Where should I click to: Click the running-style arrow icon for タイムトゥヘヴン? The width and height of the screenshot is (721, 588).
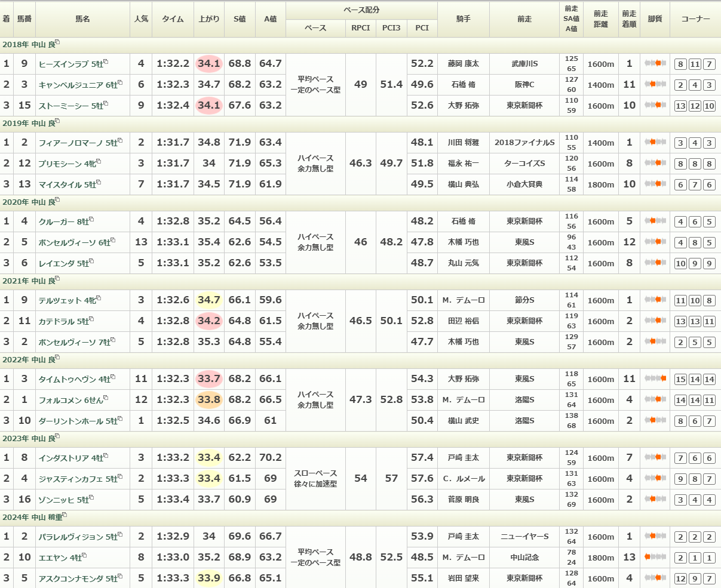coord(655,378)
